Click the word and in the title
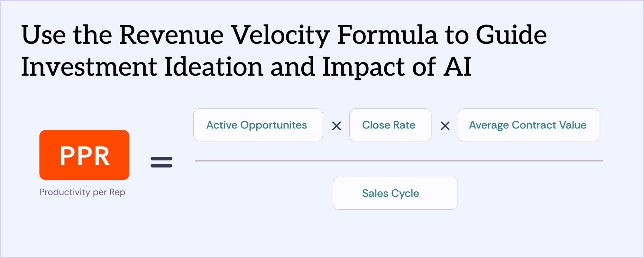This screenshot has width=644, height=258. 293,67
